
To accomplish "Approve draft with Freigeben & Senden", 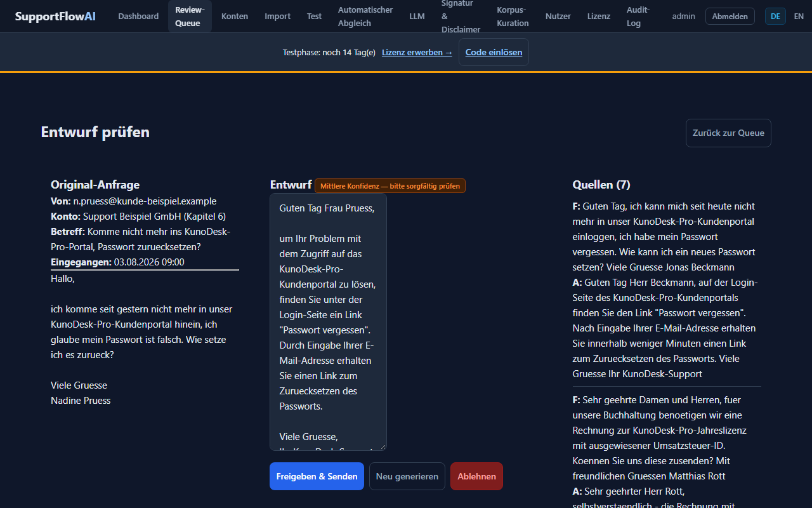I will [317, 476].
